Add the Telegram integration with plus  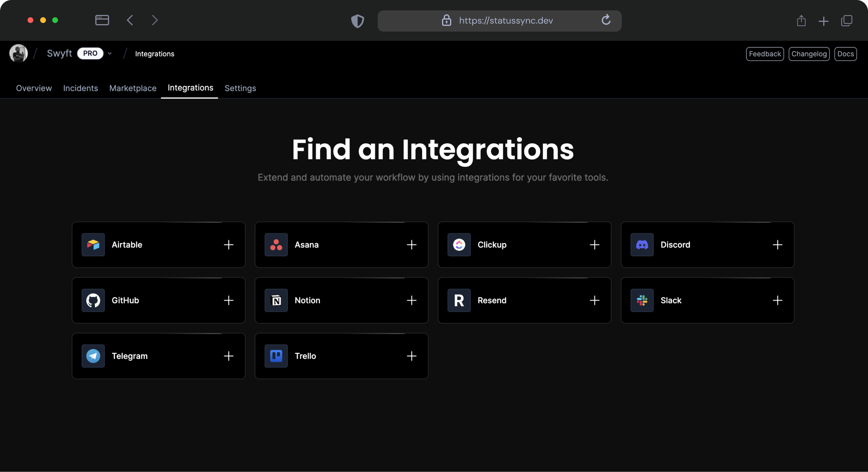pyautogui.click(x=228, y=356)
